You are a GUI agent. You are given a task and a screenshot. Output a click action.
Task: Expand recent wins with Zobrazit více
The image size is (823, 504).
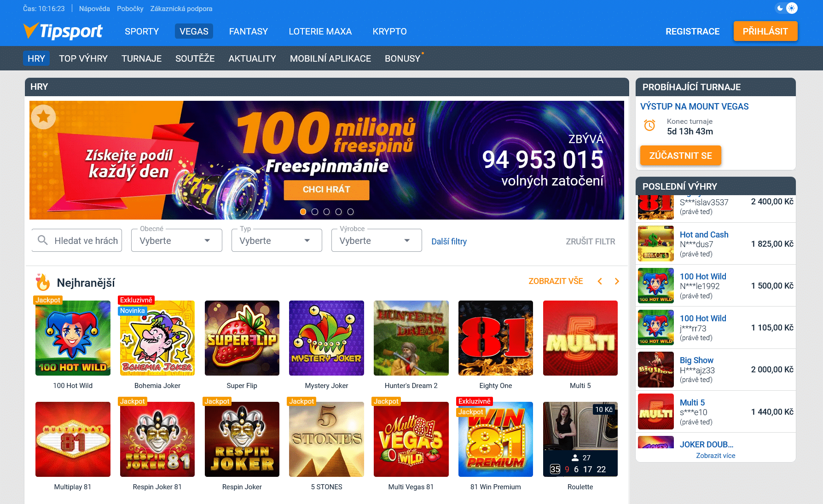tap(715, 456)
